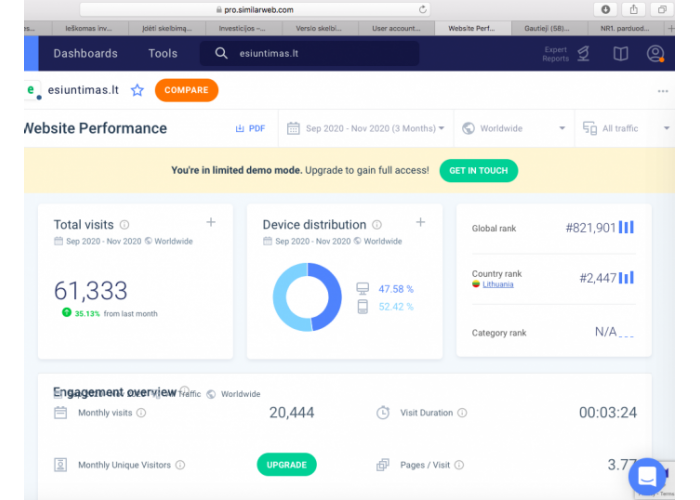Click the orange COMPARE button
The height and width of the screenshot is (500, 700).
187,90
